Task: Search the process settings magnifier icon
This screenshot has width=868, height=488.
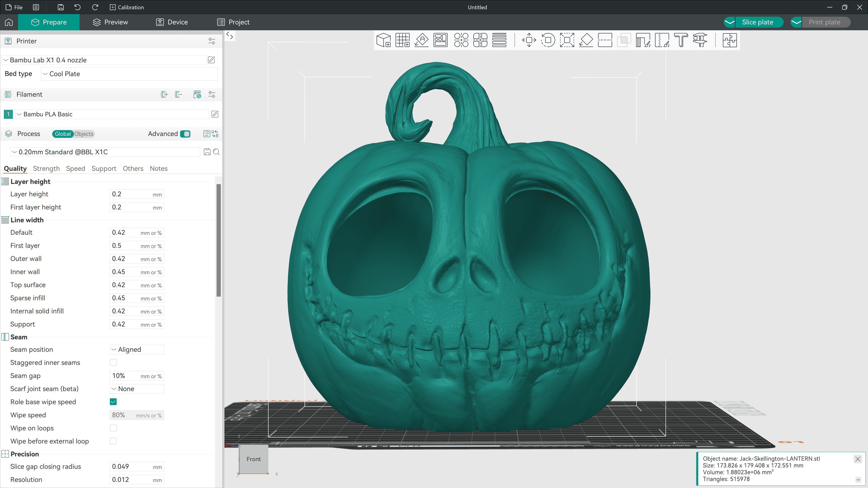Action: tap(216, 152)
